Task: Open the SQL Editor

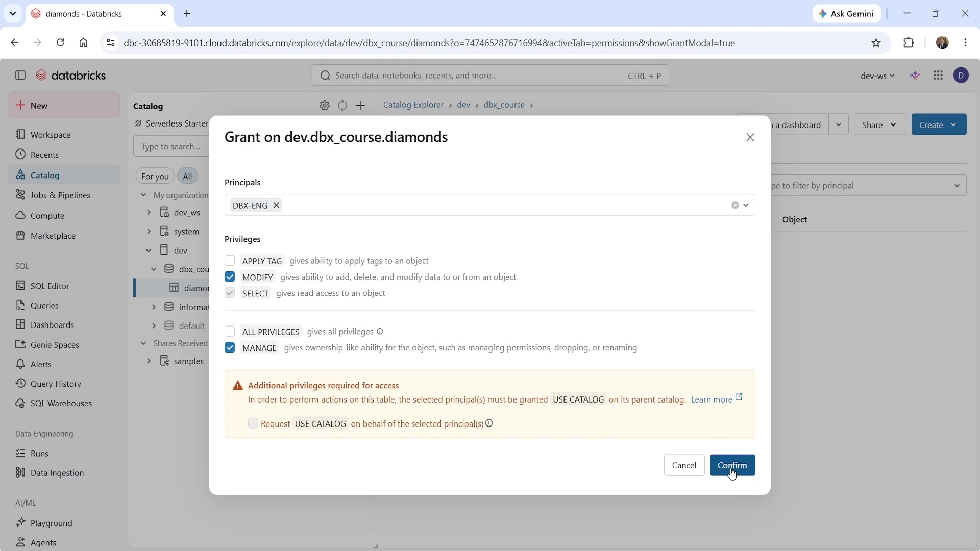Action: pyautogui.click(x=64, y=286)
